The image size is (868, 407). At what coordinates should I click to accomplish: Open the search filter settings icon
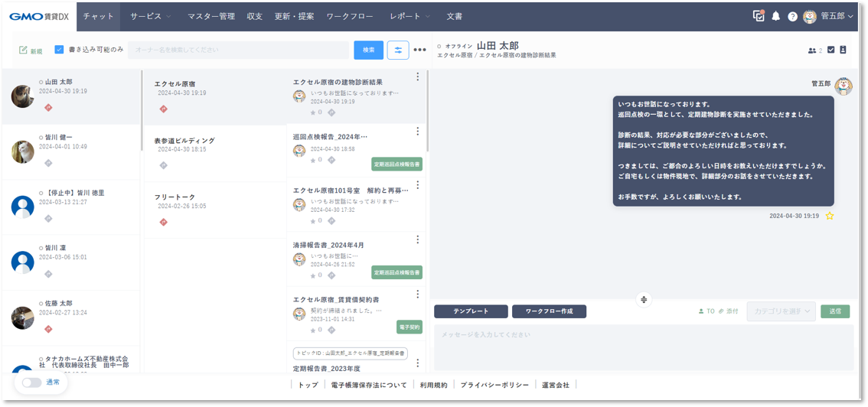(x=398, y=50)
